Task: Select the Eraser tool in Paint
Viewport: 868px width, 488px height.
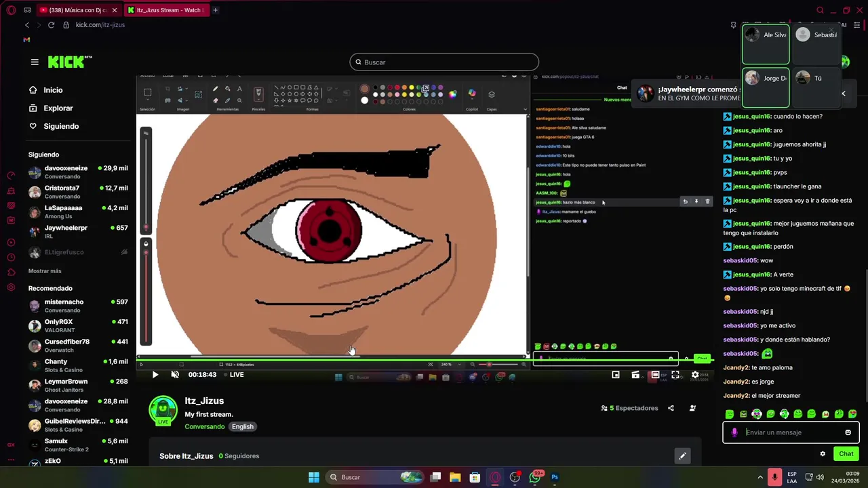Action: [x=216, y=100]
